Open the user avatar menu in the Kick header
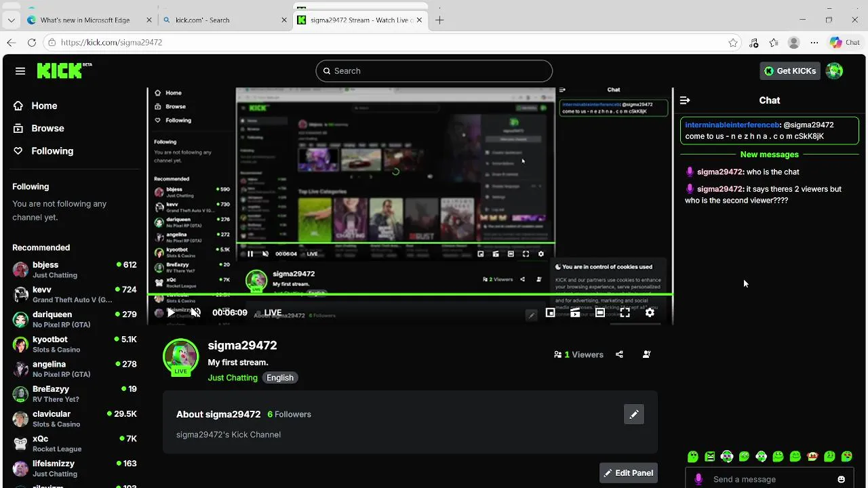 click(x=835, y=71)
